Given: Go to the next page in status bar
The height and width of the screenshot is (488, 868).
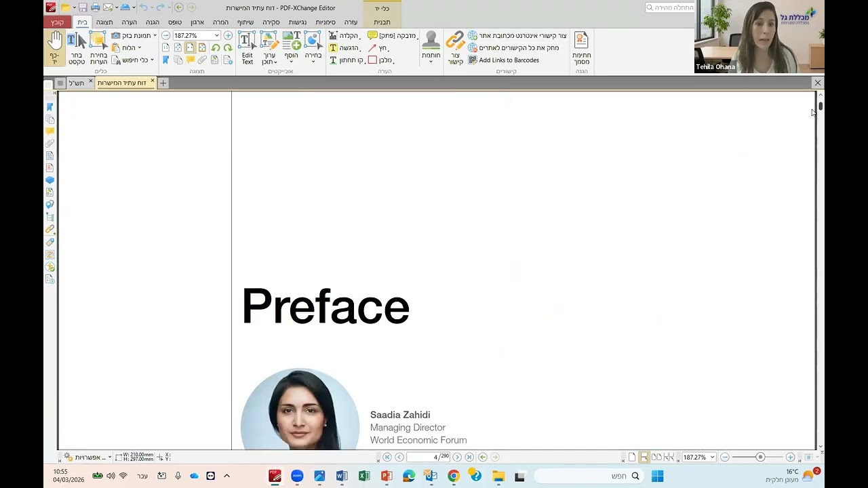Looking at the screenshot, I should coord(457,457).
